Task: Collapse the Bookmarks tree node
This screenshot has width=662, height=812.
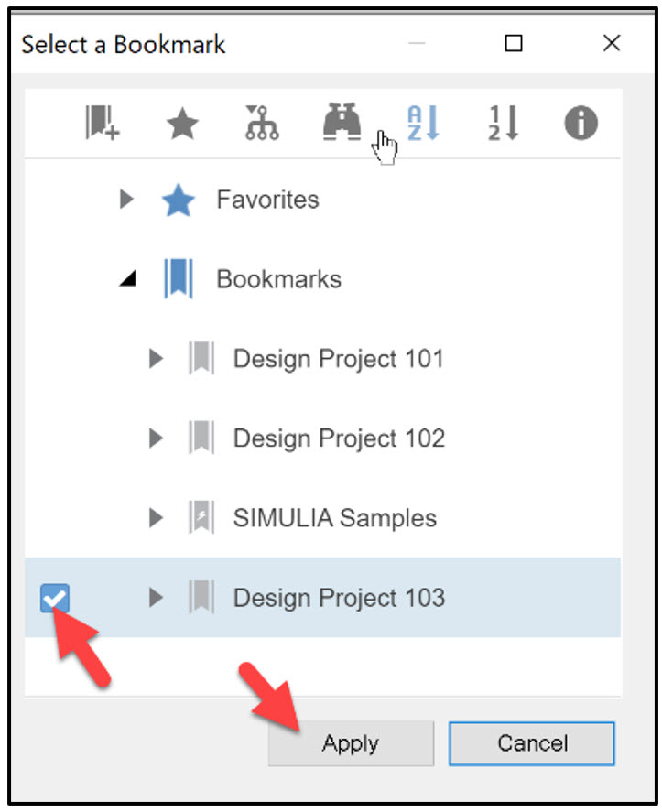Action: click(x=125, y=278)
